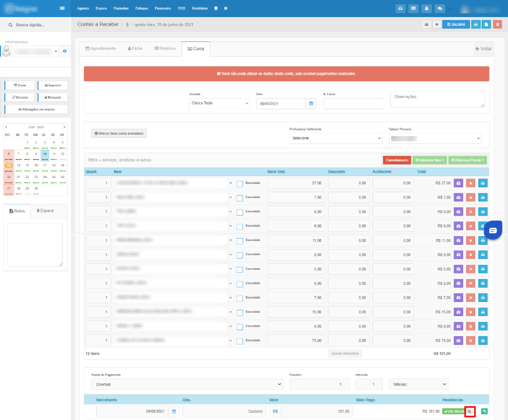This screenshot has width=508, height=420.
Task: Check Executado for the 27,00 item
Action: coord(240,184)
